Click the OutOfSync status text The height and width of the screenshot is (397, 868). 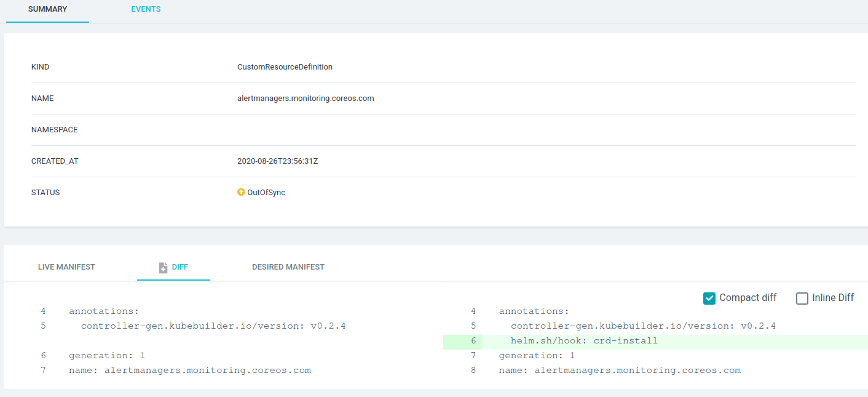(266, 193)
